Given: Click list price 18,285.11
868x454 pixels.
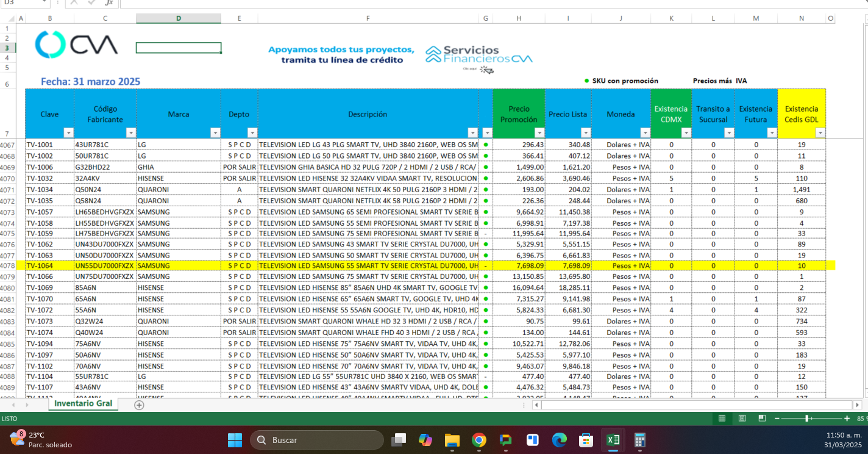Looking at the screenshot, I should [568, 287].
